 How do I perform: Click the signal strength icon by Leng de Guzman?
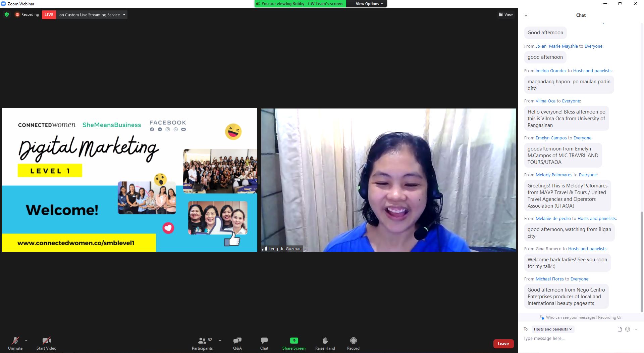tap(265, 249)
